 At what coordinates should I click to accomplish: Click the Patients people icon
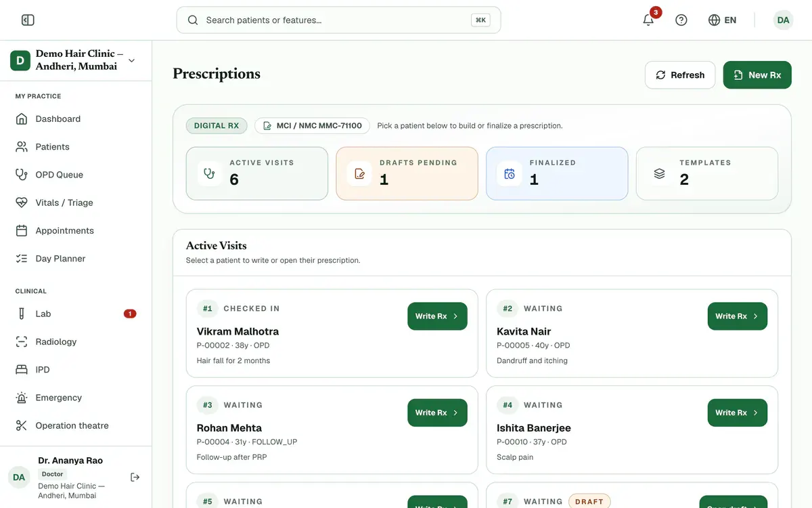pos(22,147)
